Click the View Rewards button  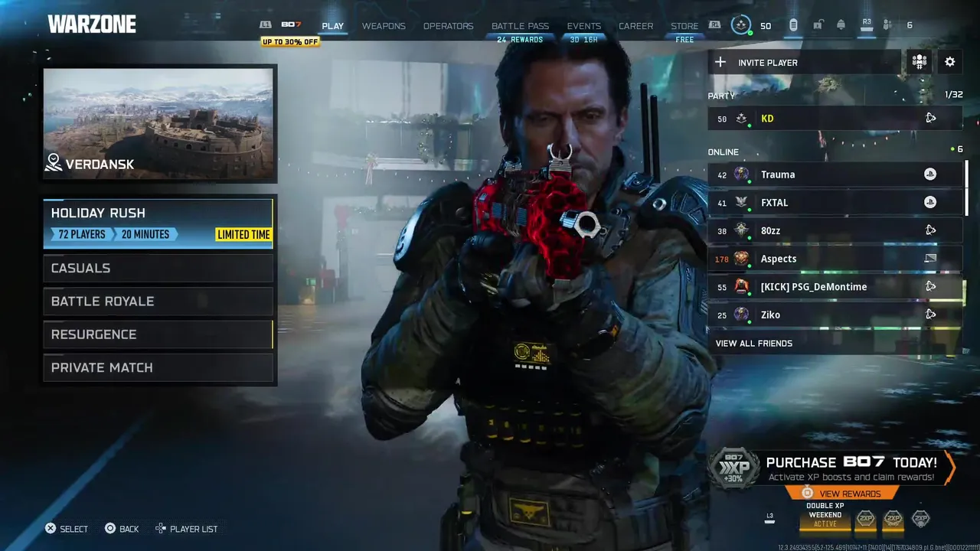(x=841, y=494)
